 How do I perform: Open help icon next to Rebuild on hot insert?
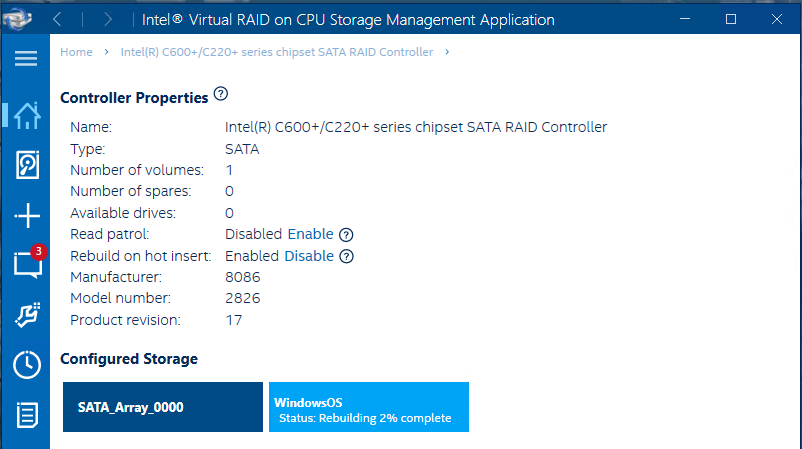pyautogui.click(x=346, y=256)
